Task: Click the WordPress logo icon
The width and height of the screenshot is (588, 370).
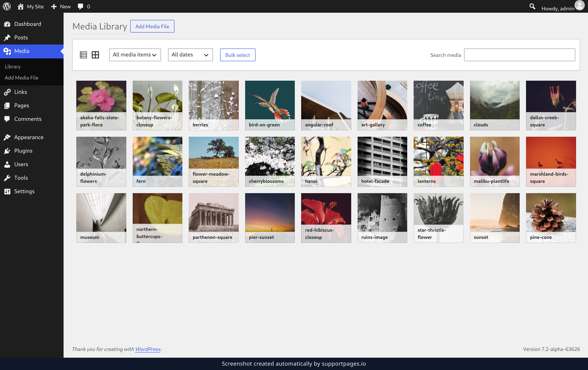Action: click(7, 6)
